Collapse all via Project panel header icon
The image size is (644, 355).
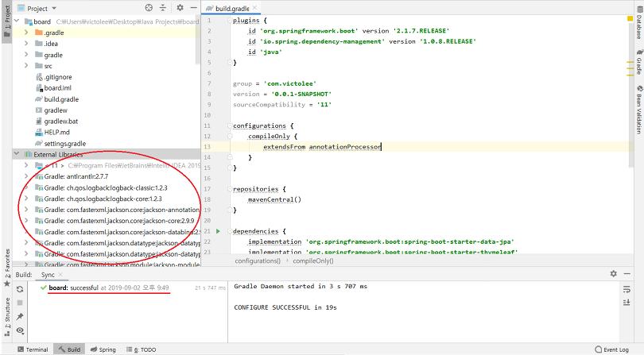163,8
